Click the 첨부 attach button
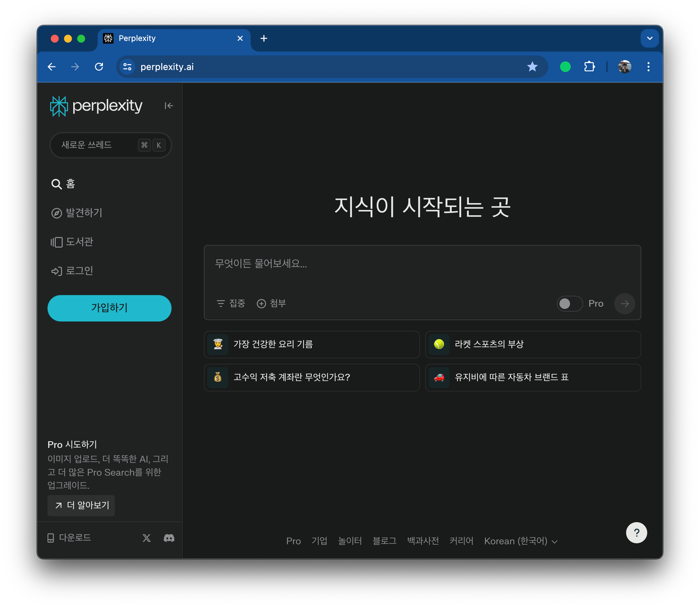 pos(272,303)
